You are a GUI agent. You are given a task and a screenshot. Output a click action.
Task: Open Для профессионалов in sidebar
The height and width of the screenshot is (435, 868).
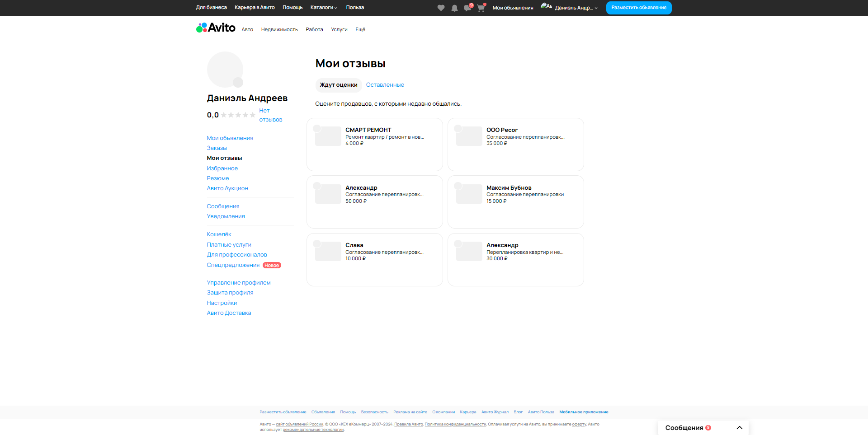(x=237, y=255)
